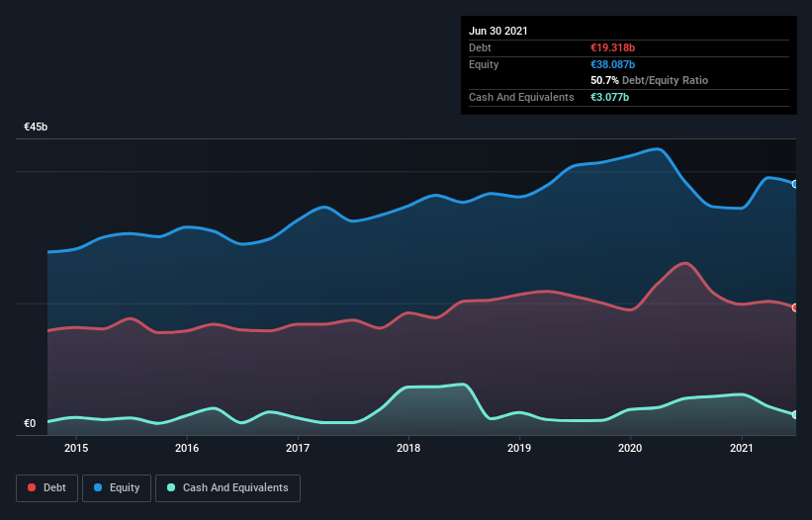Click the blue Equity legend dot

click(x=98, y=487)
